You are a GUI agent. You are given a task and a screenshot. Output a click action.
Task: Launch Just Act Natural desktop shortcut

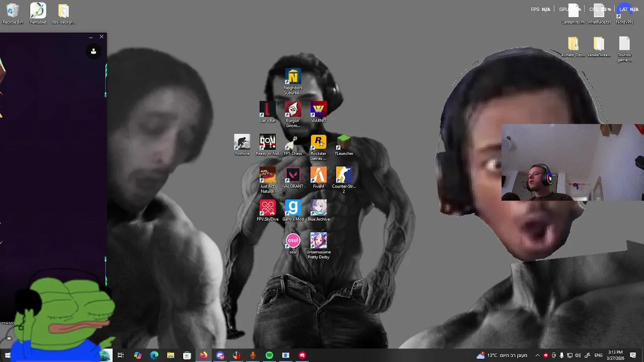(x=267, y=180)
